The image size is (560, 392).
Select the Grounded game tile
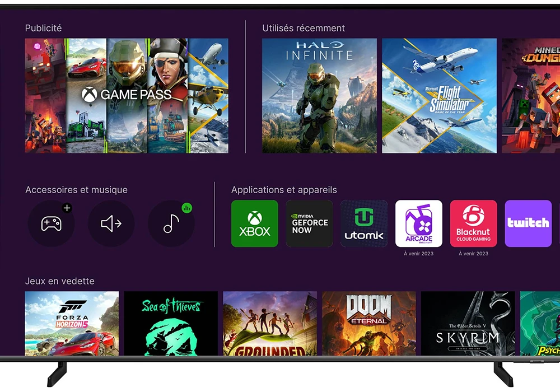pos(270,323)
